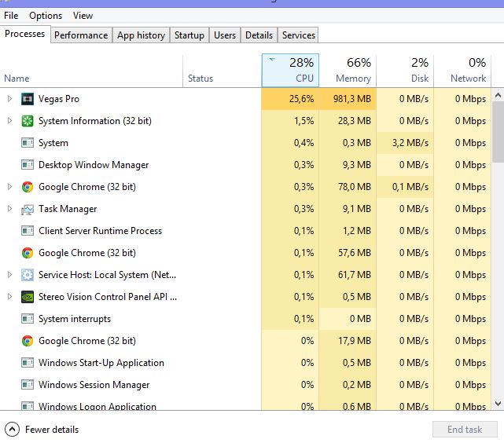Screen dimensions: 504x443
Task: Select the Processes tab
Action: pos(24,34)
